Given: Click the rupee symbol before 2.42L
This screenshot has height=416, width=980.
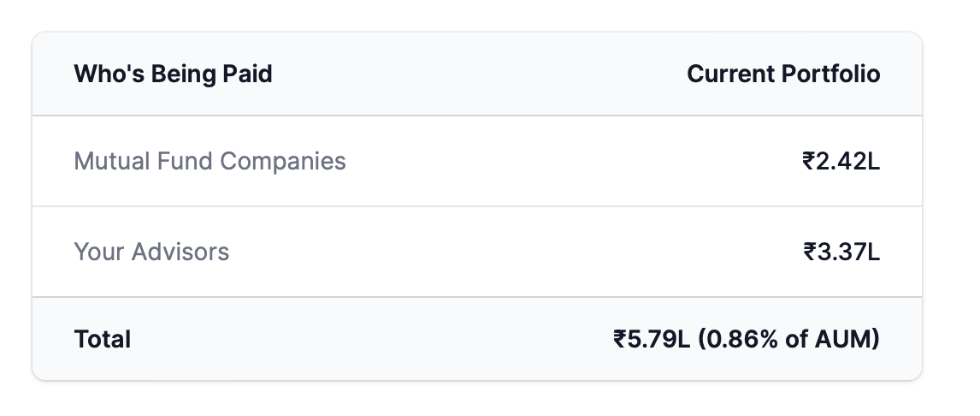Looking at the screenshot, I should [x=809, y=162].
